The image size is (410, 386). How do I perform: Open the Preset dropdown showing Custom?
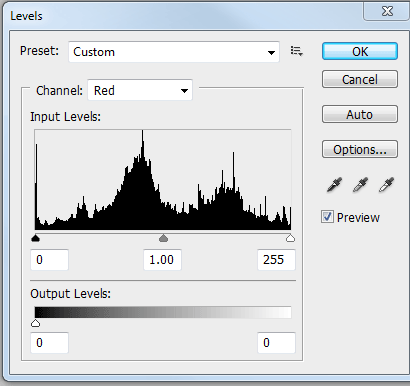coord(174,52)
